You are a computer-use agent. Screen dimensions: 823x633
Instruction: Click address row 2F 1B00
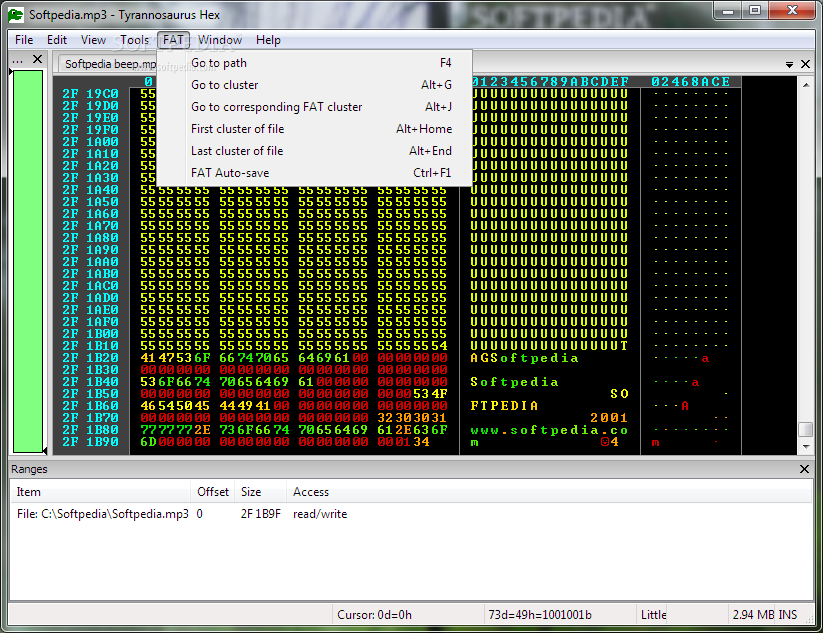coord(91,334)
